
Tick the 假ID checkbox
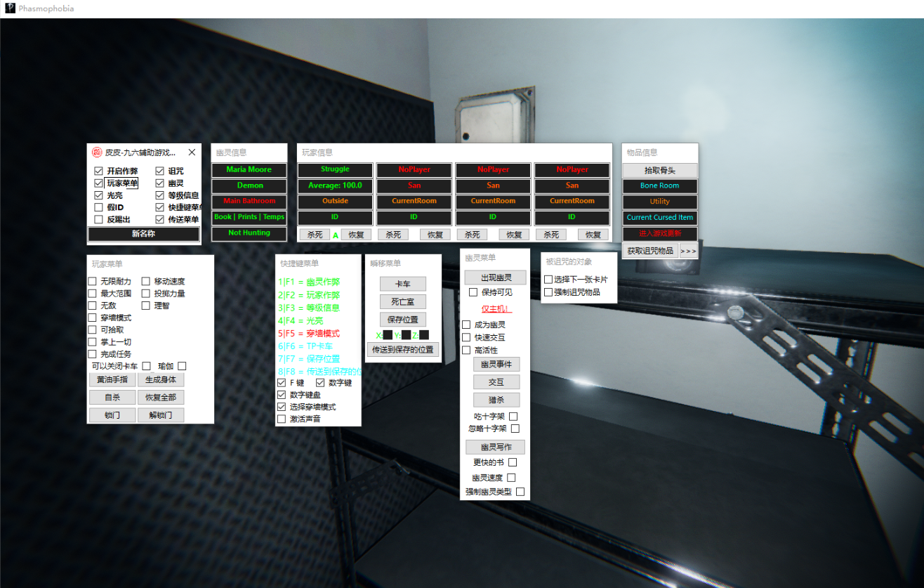[99, 207]
